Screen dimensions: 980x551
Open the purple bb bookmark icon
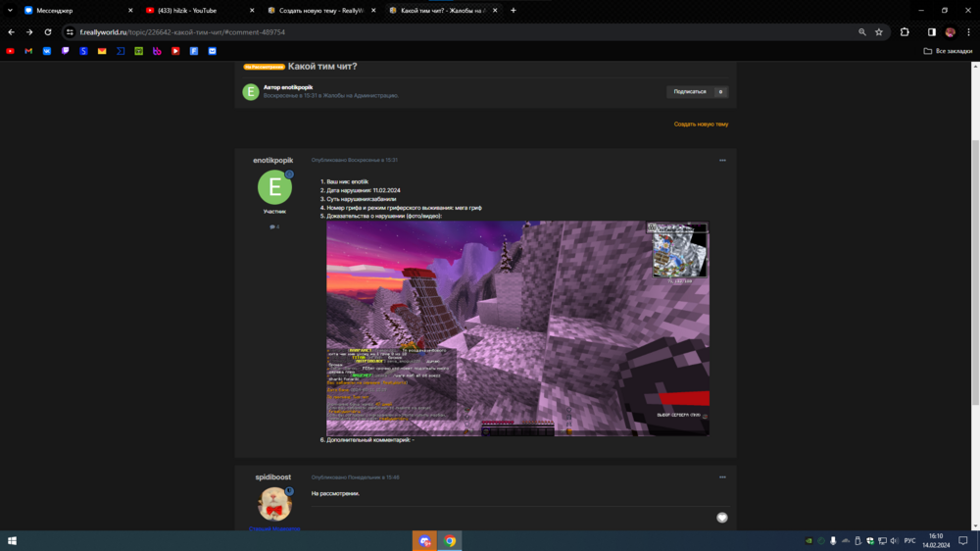coord(157,51)
